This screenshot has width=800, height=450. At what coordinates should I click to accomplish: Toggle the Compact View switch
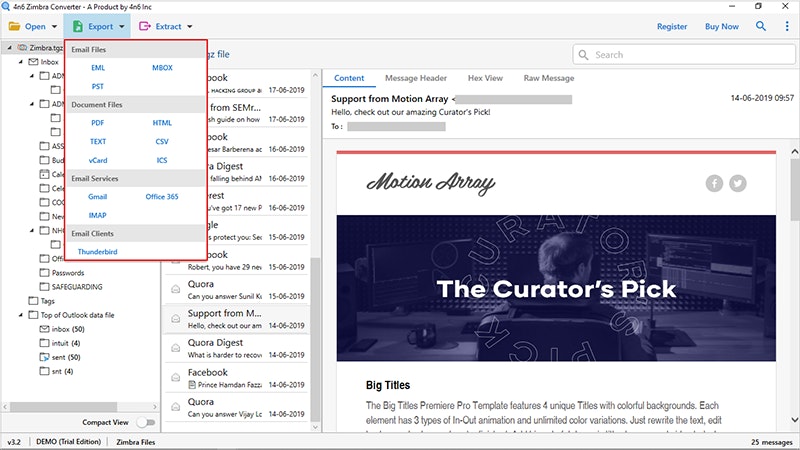coord(146,422)
